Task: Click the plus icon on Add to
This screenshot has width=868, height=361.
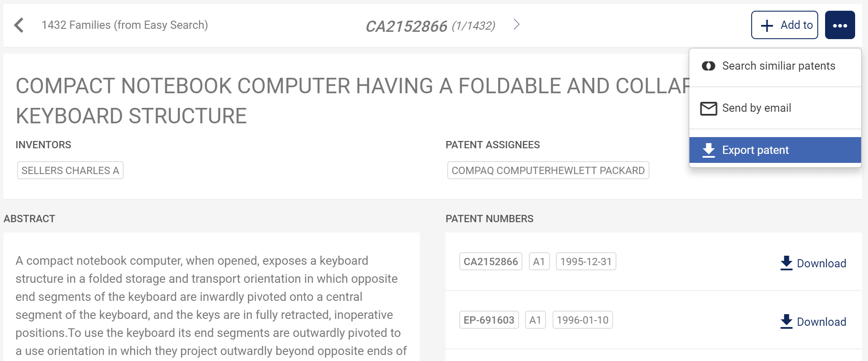Action: (x=767, y=25)
